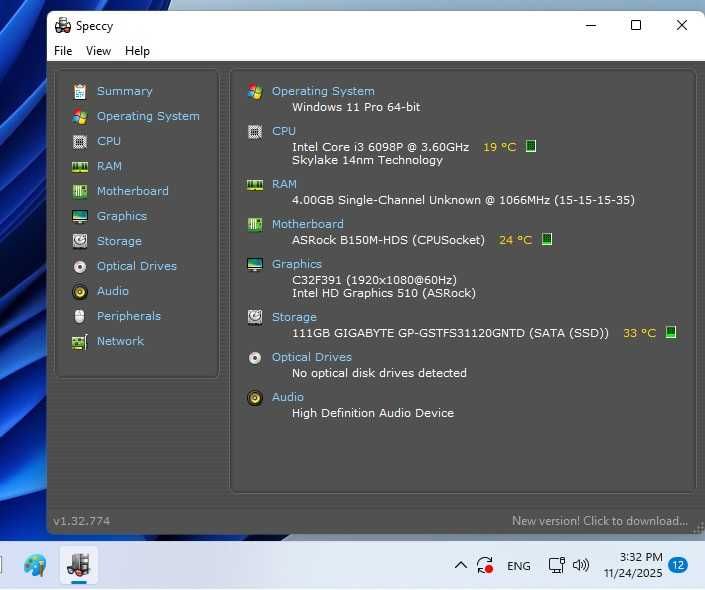Viewport: 705px width, 590px height.
Task: Open the Network sidebar section
Action: 120,342
